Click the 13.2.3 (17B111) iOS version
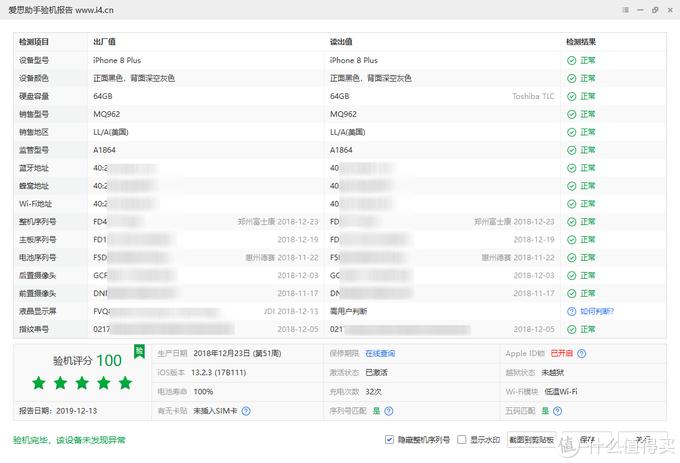The width and height of the screenshot is (680, 463). (219, 372)
